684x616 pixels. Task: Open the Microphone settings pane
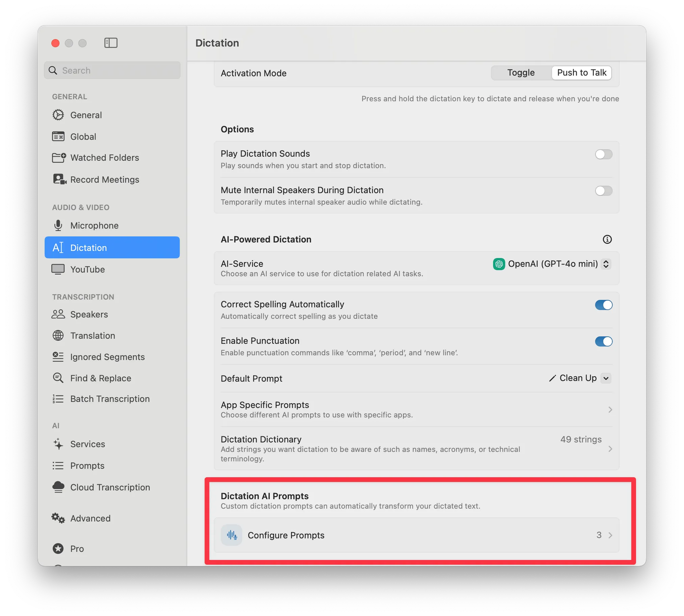click(94, 226)
